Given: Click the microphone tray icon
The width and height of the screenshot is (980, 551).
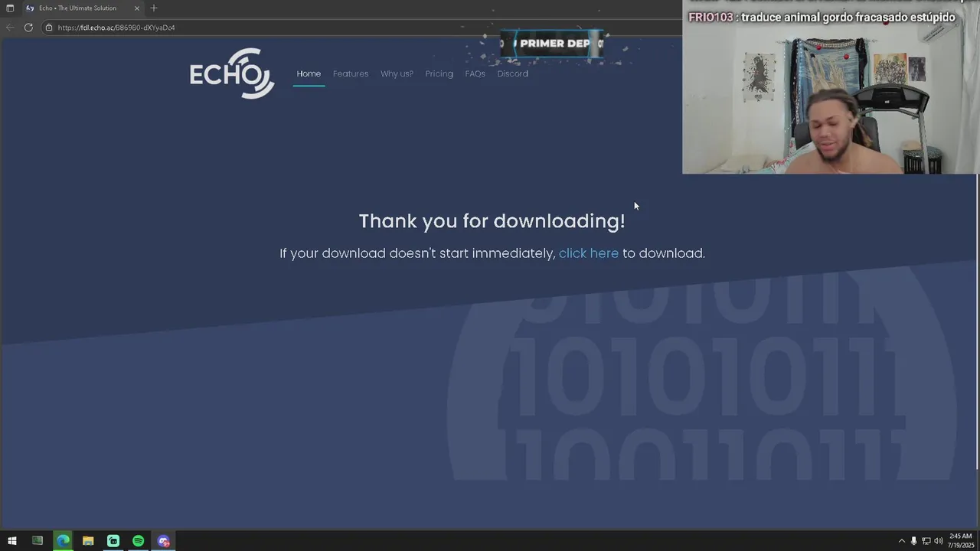Looking at the screenshot, I should (913, 541).
